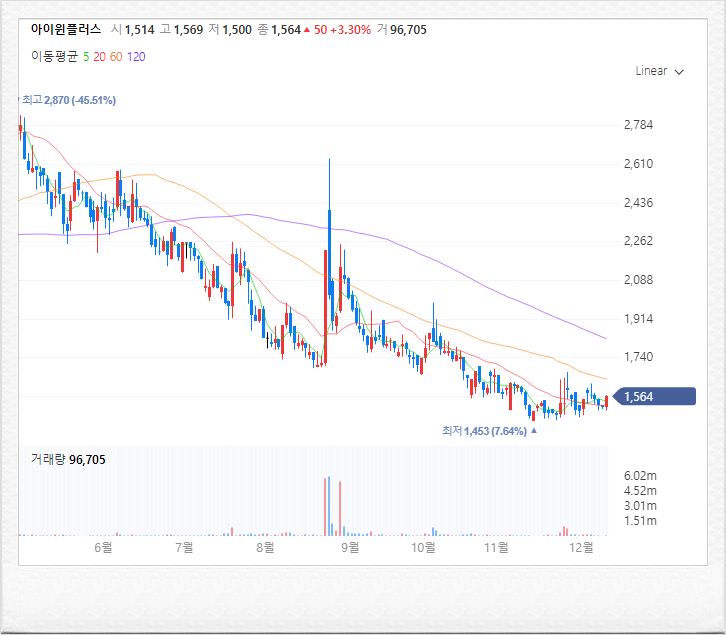The height and width of the screenshot is (635, 726).
Task: Click the 최고 2,870 high marker
Action: [69, 100]
